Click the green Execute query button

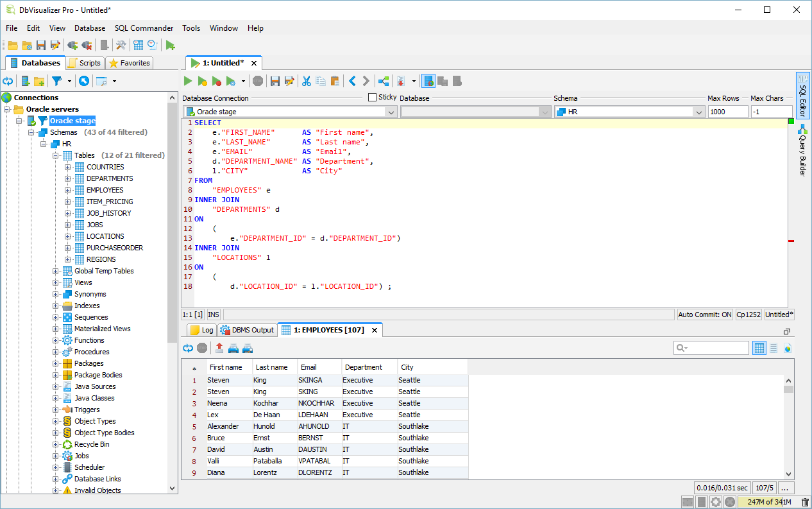tap(188, 81)
